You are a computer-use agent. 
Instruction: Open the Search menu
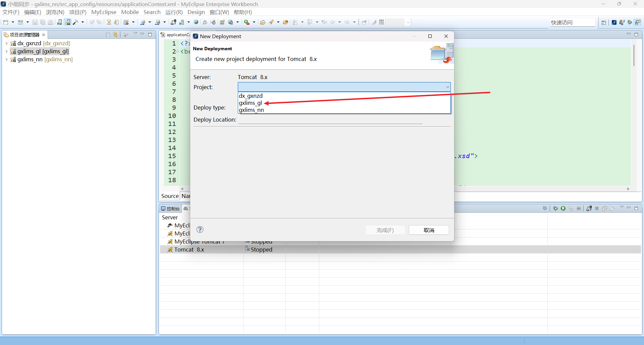click(x=152, y=12)
